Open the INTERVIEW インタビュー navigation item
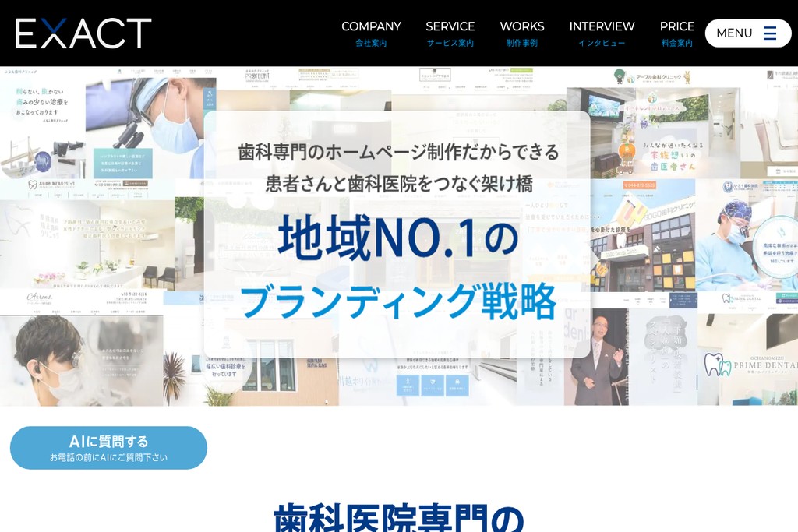 (x=602, y=33)
